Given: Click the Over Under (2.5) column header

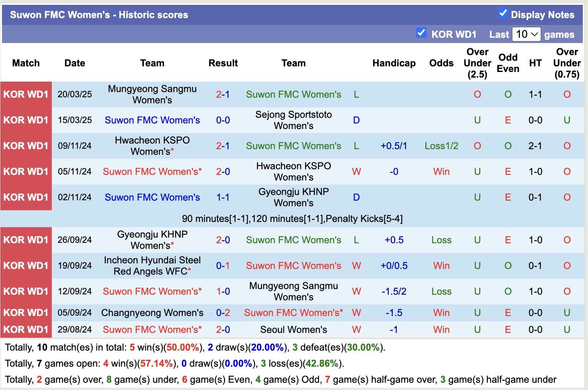Looking at the screenshot, I should click(x=478, y=63).
